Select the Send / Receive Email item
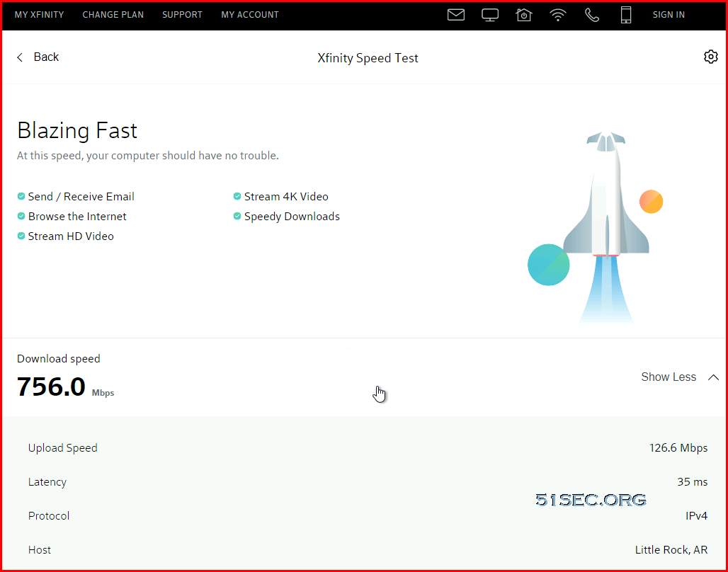The height and width of the screenshot is (572, 728). [x=81, y=196]
